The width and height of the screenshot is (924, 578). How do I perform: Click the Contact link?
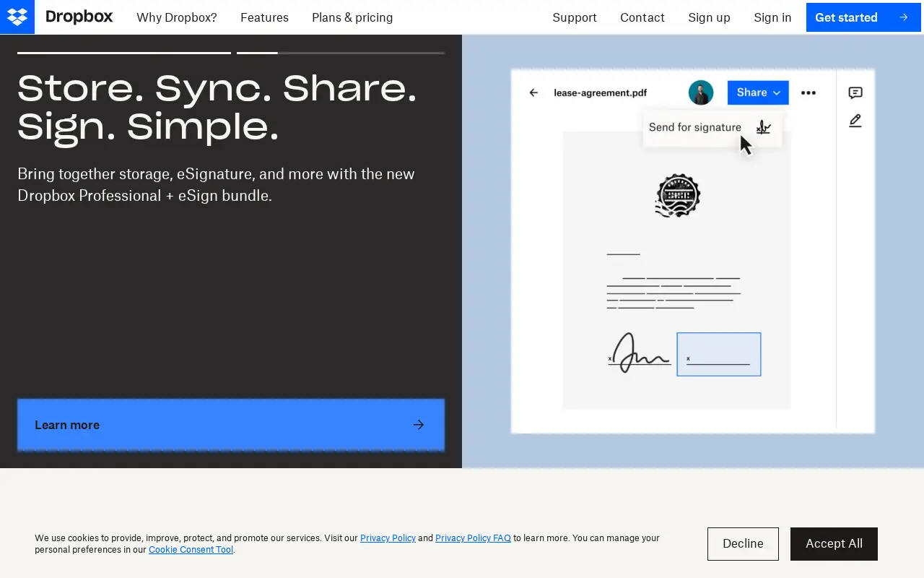coord(642,17)
